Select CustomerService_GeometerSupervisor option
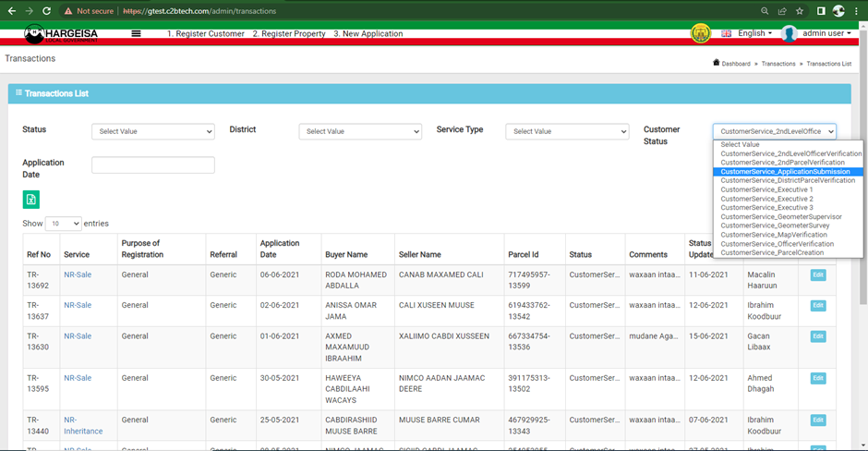 point(789,216)
